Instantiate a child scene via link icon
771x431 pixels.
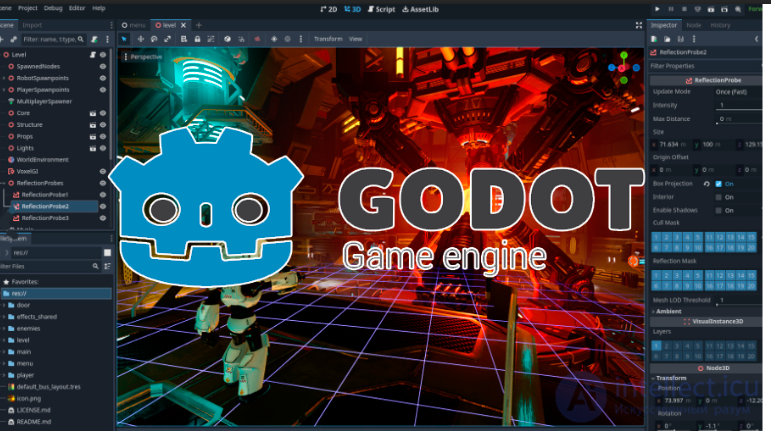pos(13,39)
